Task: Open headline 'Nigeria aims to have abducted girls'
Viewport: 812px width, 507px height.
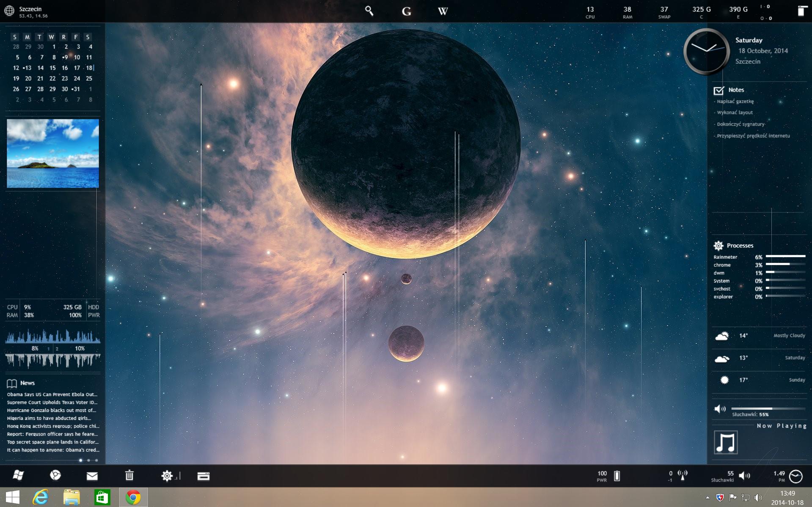Action: pyautogui.click(x=49, y=418)
